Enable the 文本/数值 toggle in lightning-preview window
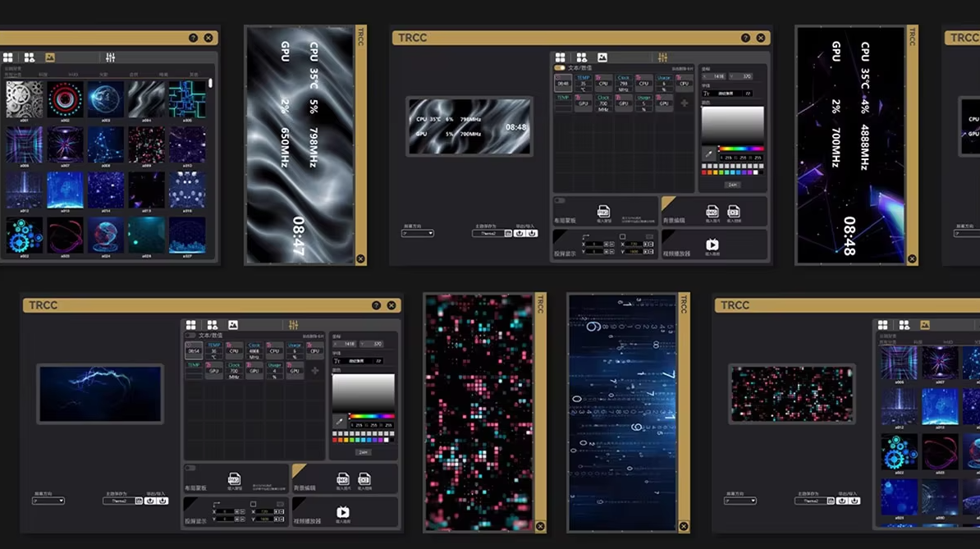 (x=190, y=335)
